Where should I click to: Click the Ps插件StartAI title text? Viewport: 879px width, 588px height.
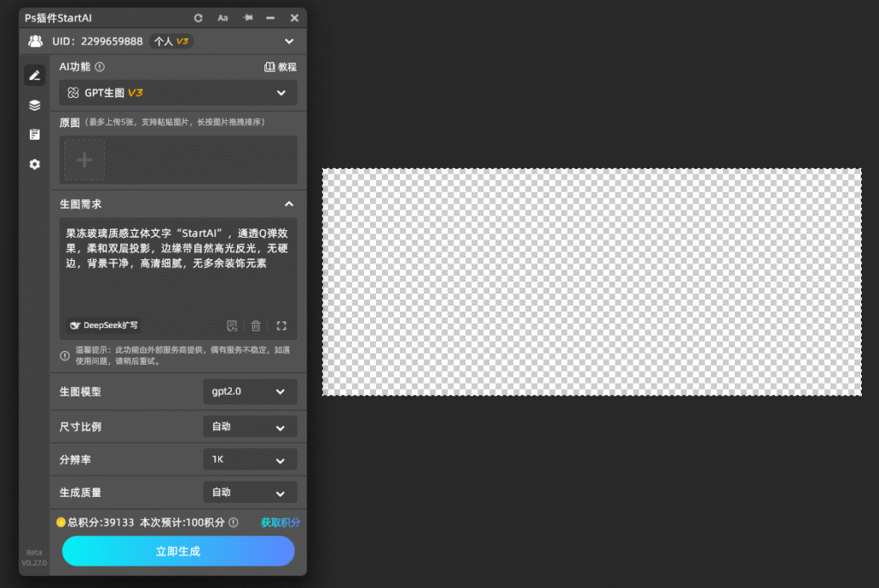click(58, 18)
